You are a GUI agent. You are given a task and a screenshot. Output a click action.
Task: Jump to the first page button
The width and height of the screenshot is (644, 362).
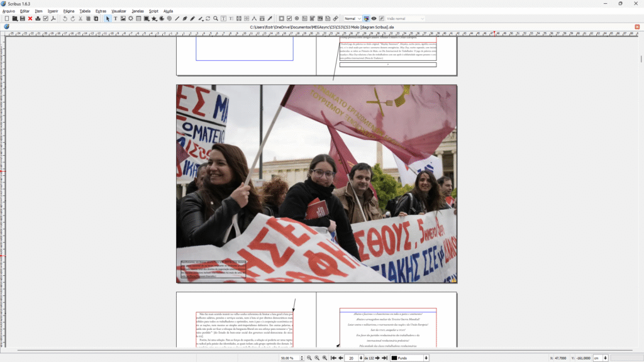click(333, 358)
